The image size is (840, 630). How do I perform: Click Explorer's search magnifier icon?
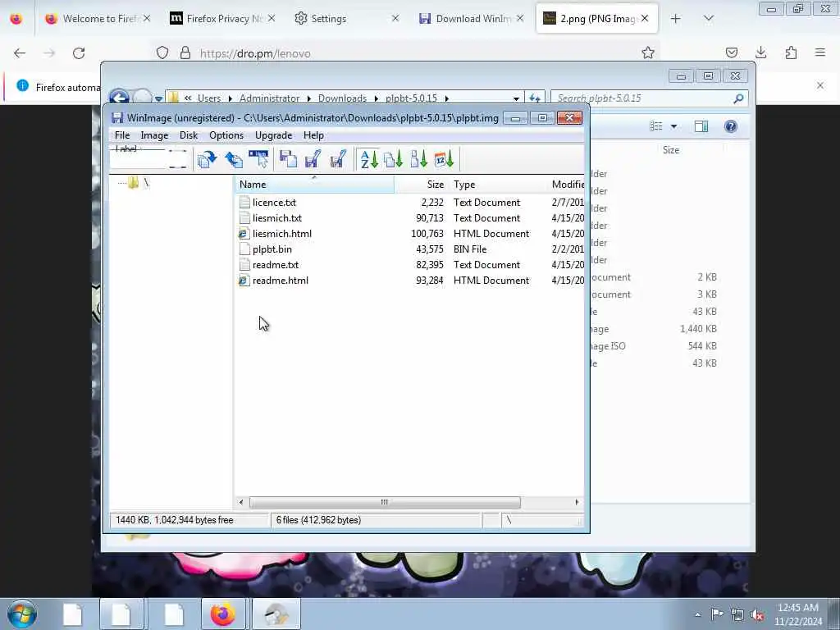(x=739, y=98)
